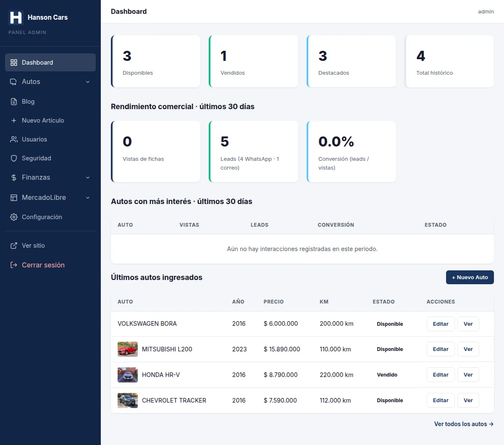Click the Configuración gear icon

pos(14,217)
